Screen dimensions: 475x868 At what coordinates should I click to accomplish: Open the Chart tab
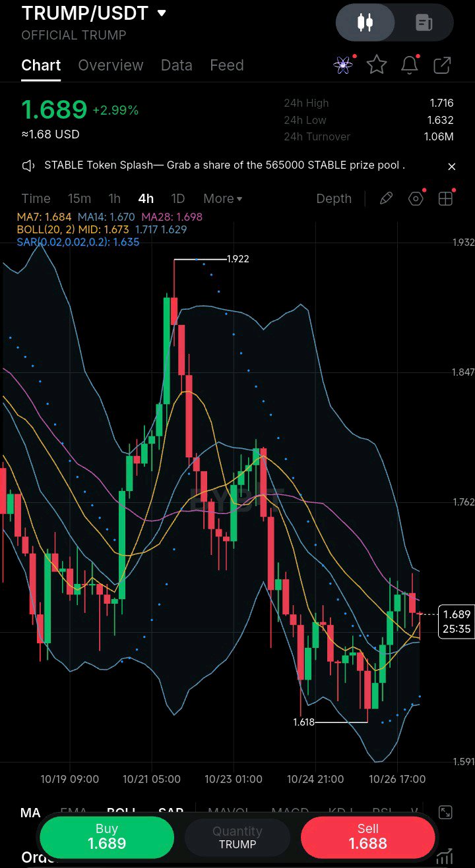[41, 65]
